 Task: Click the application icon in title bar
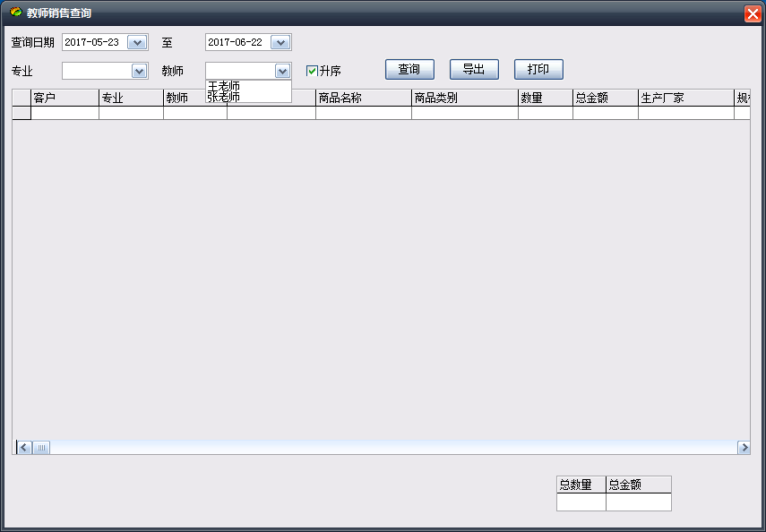pos(15,13)
